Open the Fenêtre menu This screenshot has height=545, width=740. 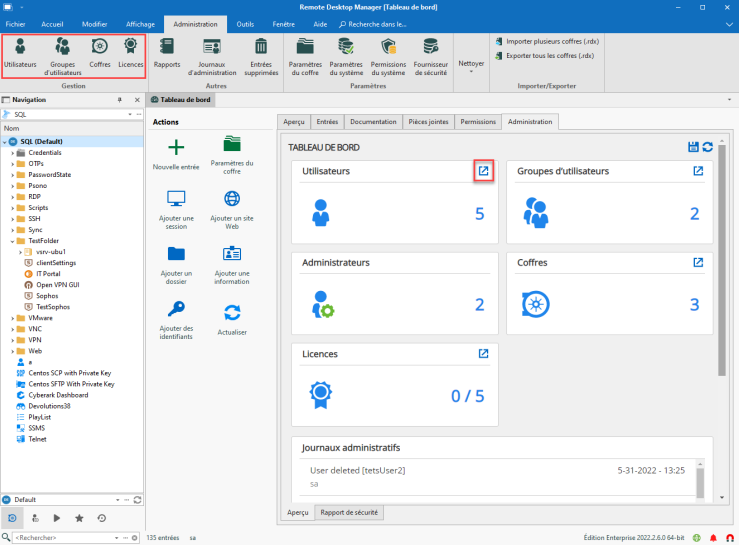[x=283, y=24]
